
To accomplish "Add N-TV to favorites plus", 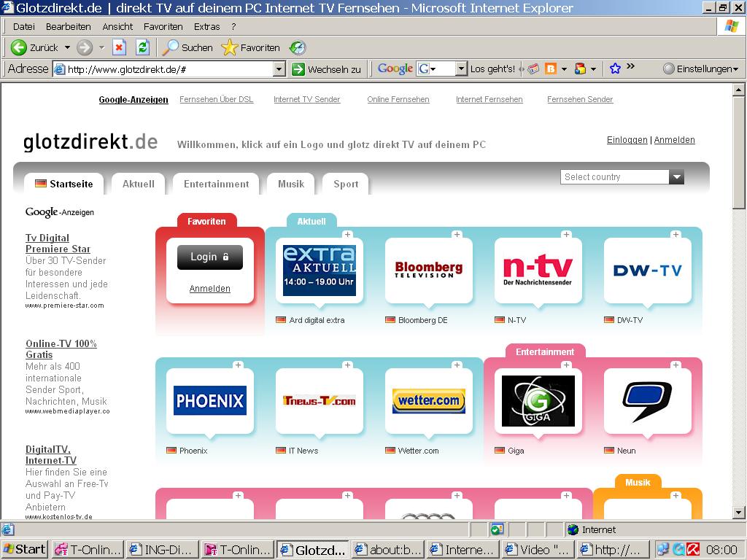I will (x=566, y=234).
